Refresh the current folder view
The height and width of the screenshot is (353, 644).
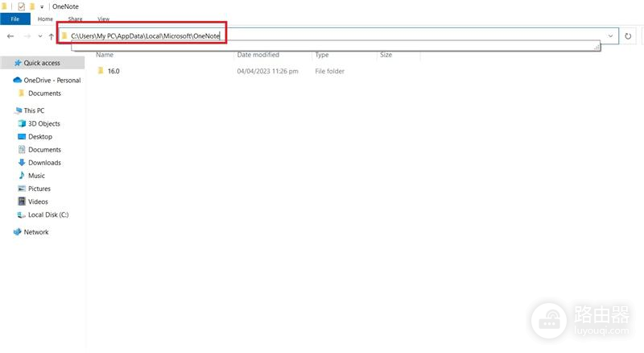(628, 36)
